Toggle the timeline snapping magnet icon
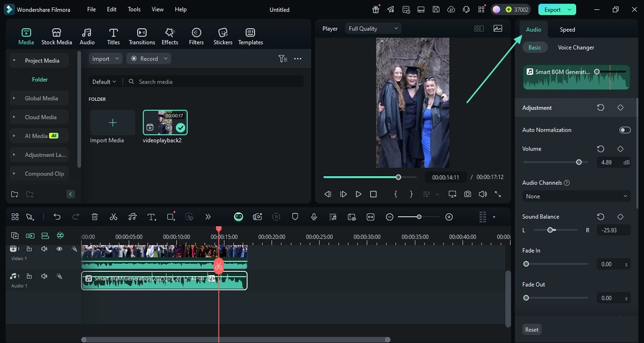644x343 pixels. coord(60,236)
